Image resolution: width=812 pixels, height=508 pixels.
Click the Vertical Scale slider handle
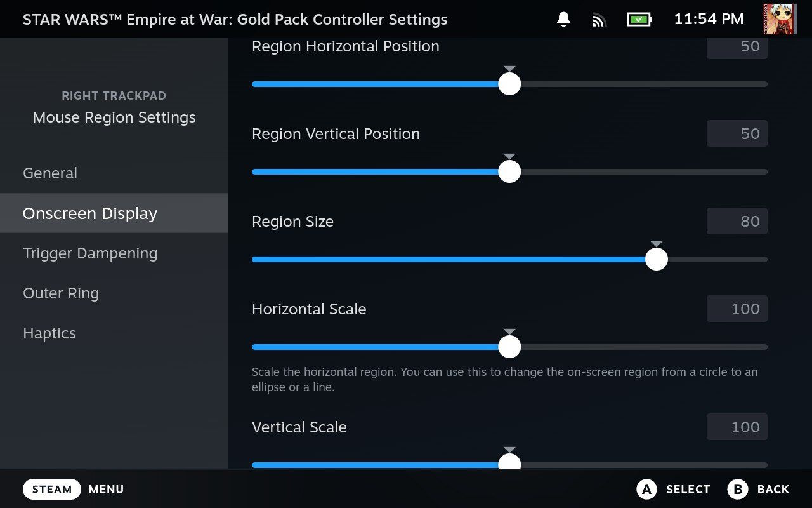(509, 464)
